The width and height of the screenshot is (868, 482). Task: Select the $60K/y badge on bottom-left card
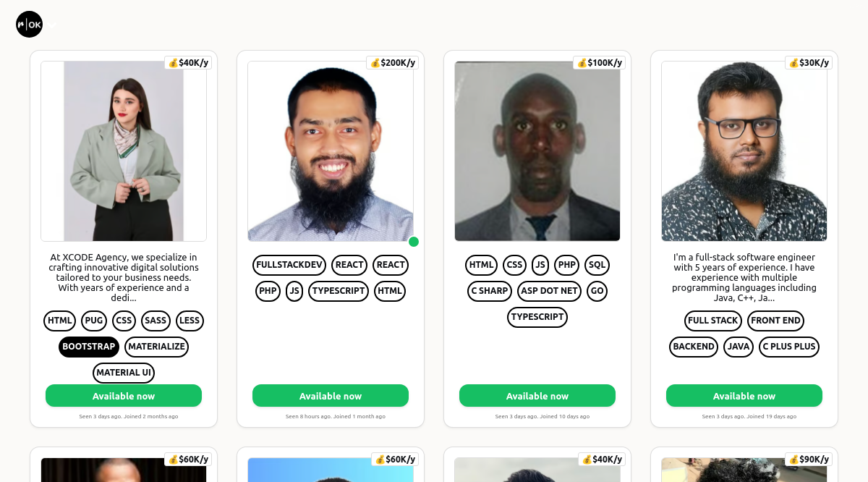[x=188, y=460]
